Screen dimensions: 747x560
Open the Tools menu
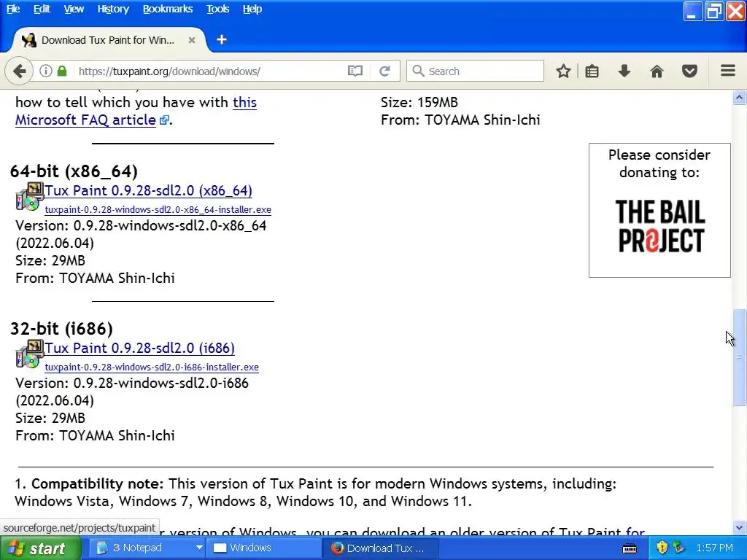click(x=217, y=9)
